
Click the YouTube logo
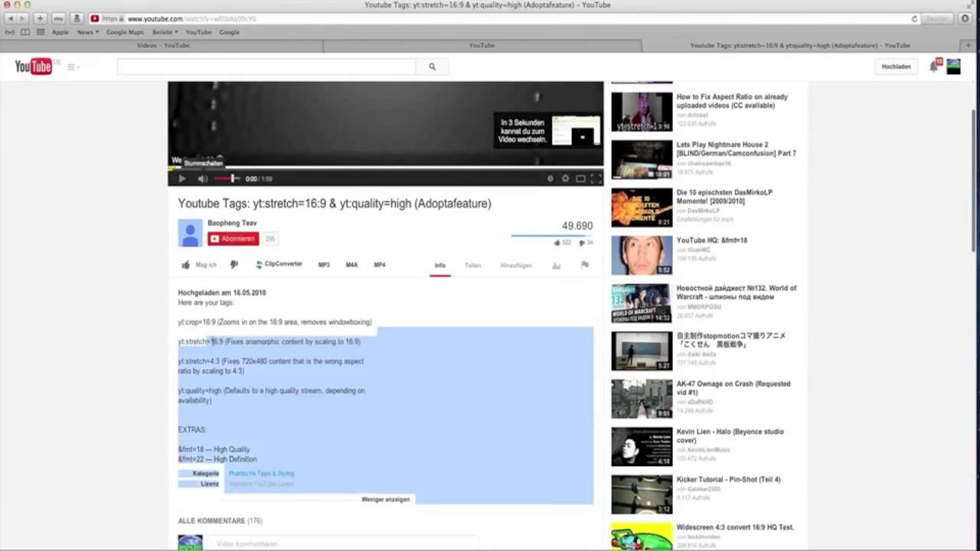click(33, 67)
